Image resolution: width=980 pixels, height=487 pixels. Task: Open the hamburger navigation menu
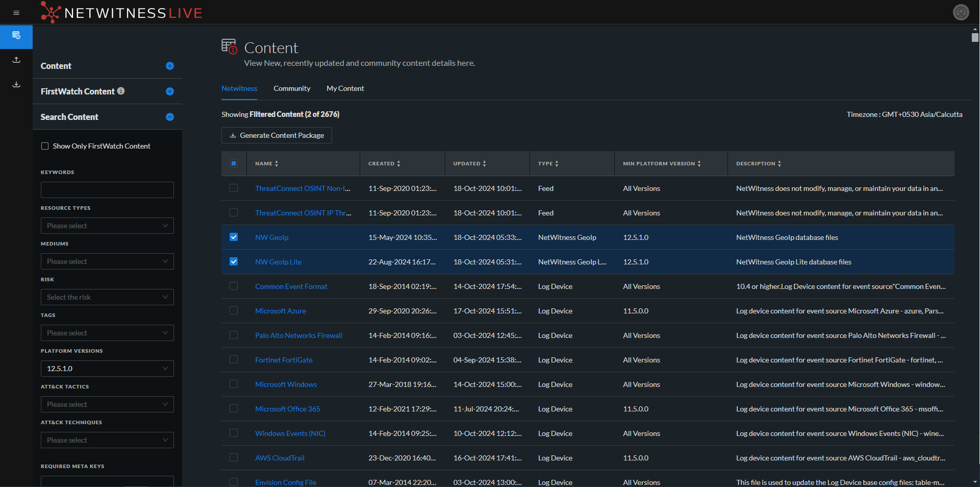tap(16, 13)
